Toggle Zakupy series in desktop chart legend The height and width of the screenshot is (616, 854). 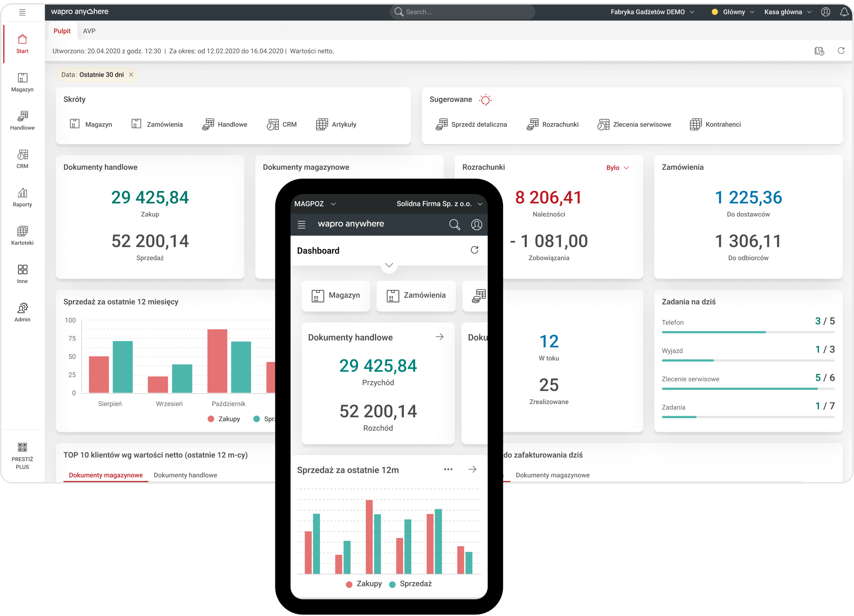pyautogui.click(x=224, y=419)
